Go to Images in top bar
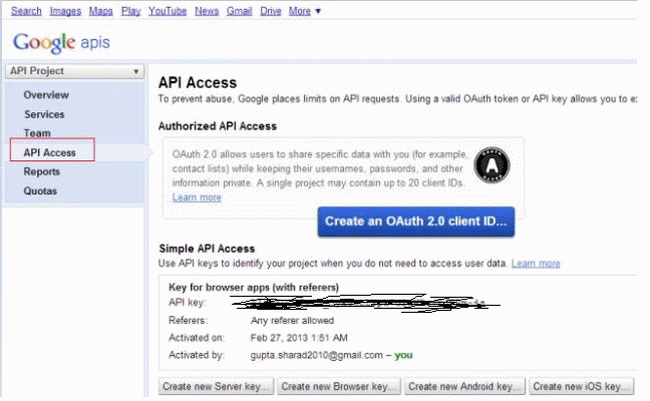The image size is (650, 401). pos(65,11)
